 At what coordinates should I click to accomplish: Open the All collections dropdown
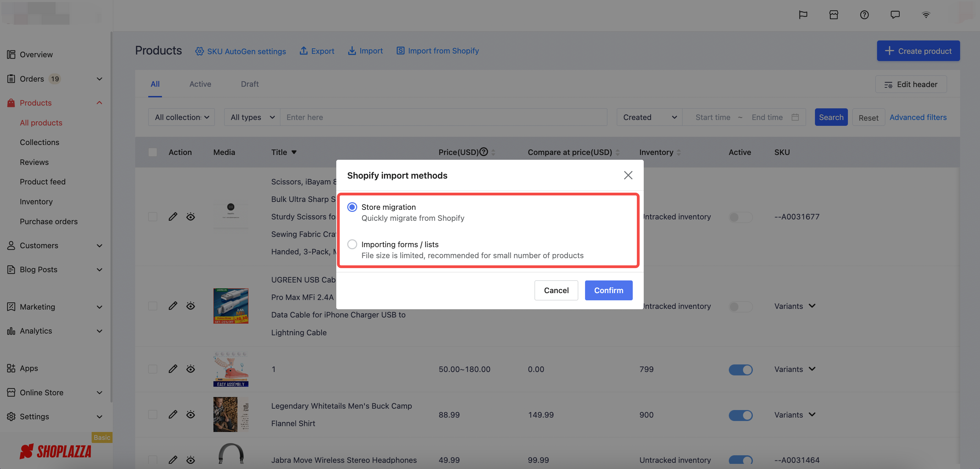tap(182, 117)
